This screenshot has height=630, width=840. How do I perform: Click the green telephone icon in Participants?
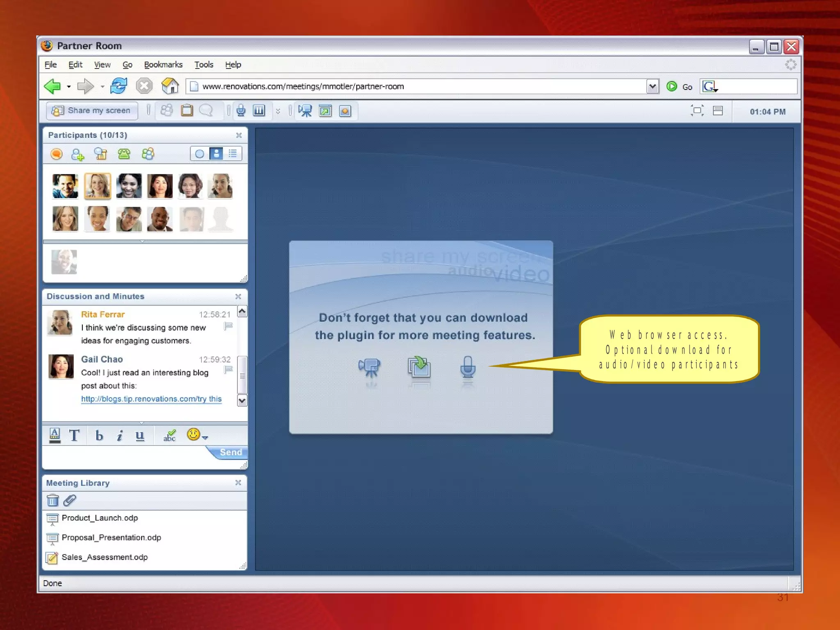[x=124, y=154]
